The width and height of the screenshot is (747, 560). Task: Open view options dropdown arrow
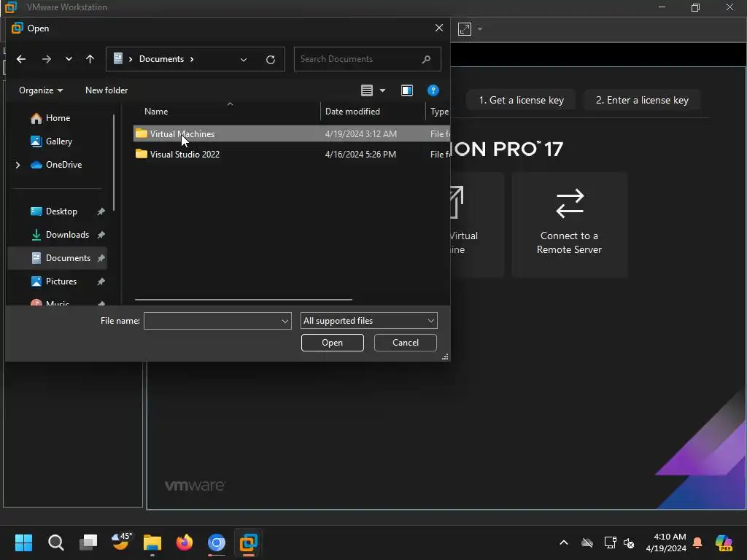point(382,90)
